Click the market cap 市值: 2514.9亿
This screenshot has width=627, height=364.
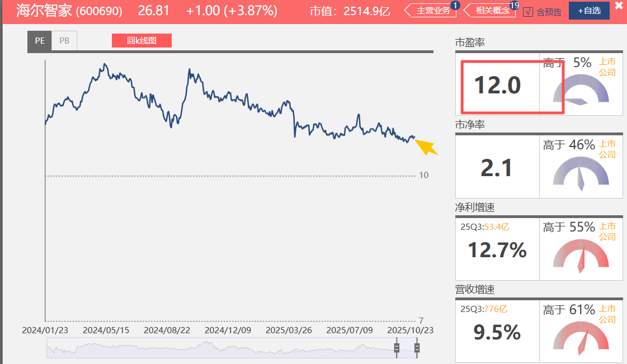(x=350, y=11)
